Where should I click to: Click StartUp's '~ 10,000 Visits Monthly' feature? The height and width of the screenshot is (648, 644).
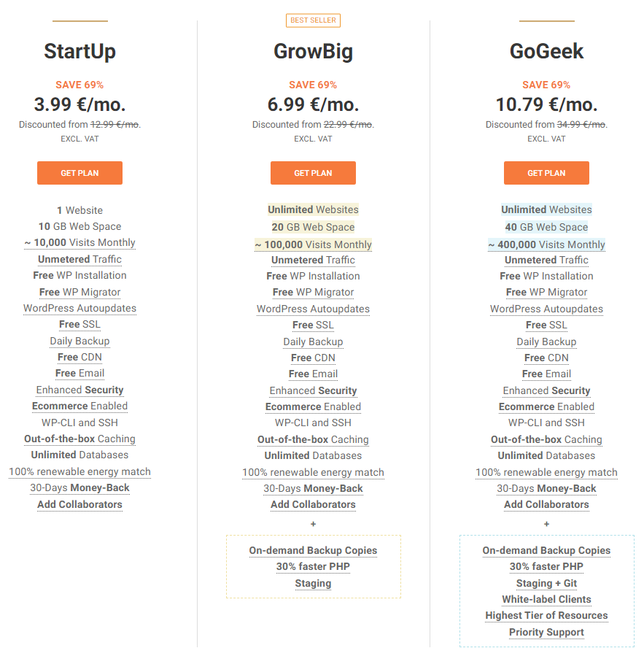(x=79, y=243)
